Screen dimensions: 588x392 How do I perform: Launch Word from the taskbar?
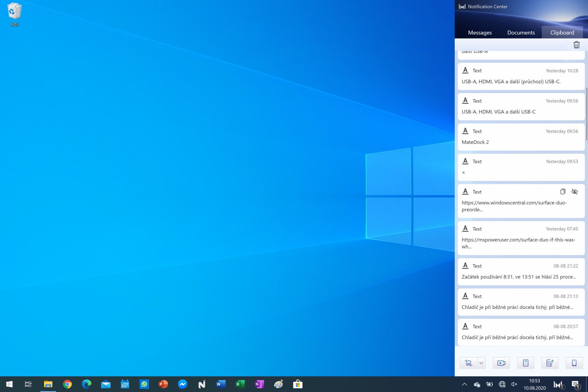(x=221, y=384)
